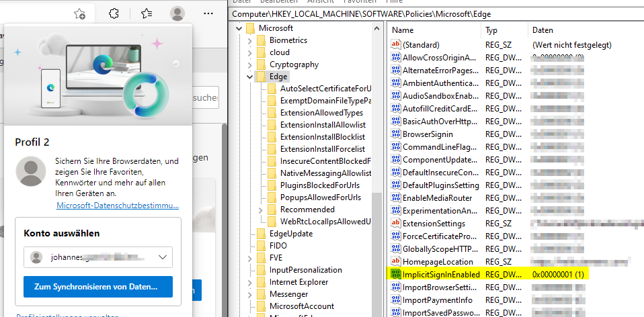Click the profile avatar icon in Edge toolbar
644x317 pixels.
[x=177, y=13]
